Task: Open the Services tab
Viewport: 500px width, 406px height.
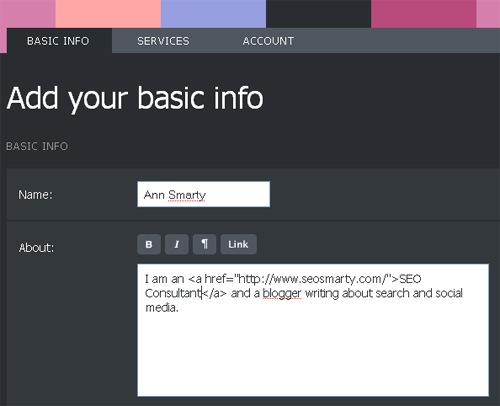Action: tap(163, 41)
